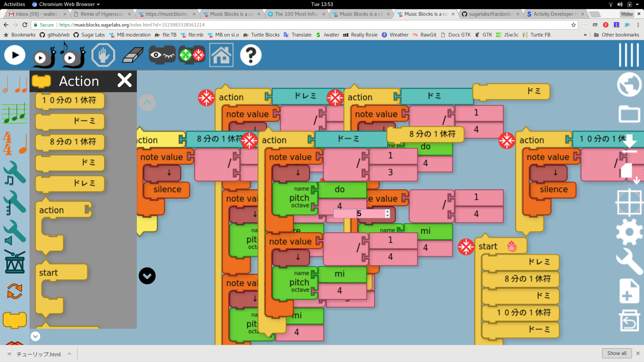Toggle hide blocks eye icon

pyautogui.click(x=162, y=55)
